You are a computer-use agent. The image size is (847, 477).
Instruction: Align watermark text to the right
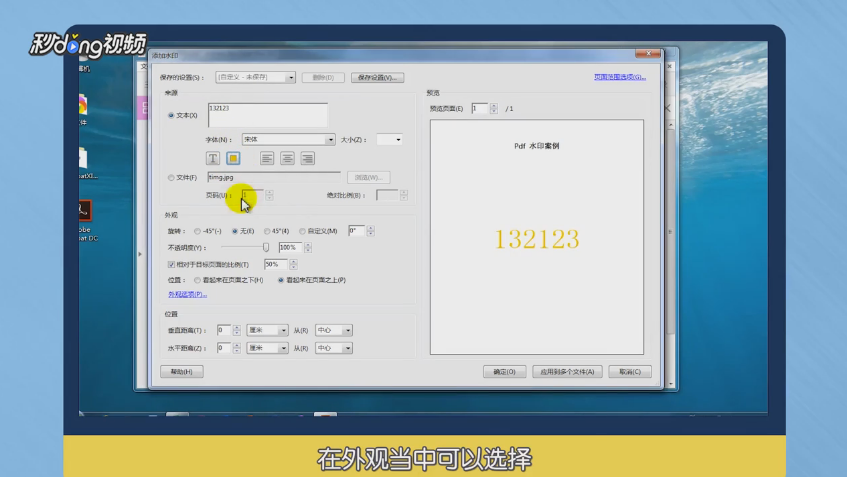(308, 158)
